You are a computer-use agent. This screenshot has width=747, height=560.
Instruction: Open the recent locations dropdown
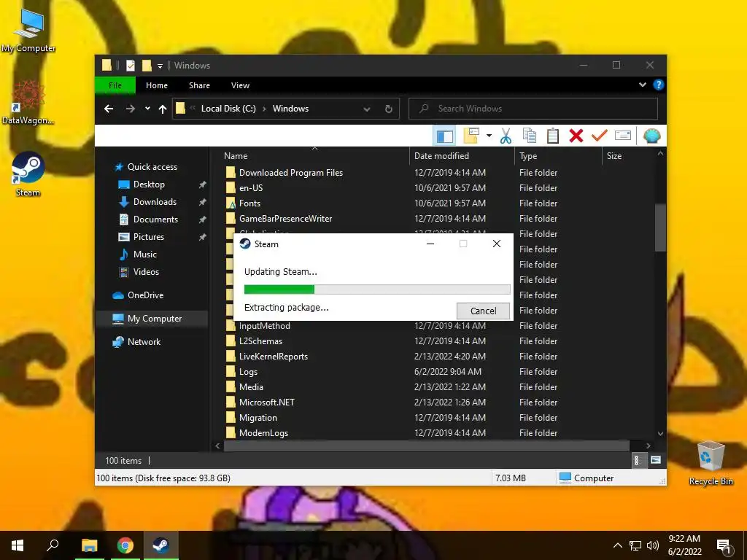[x=147, y=109]
